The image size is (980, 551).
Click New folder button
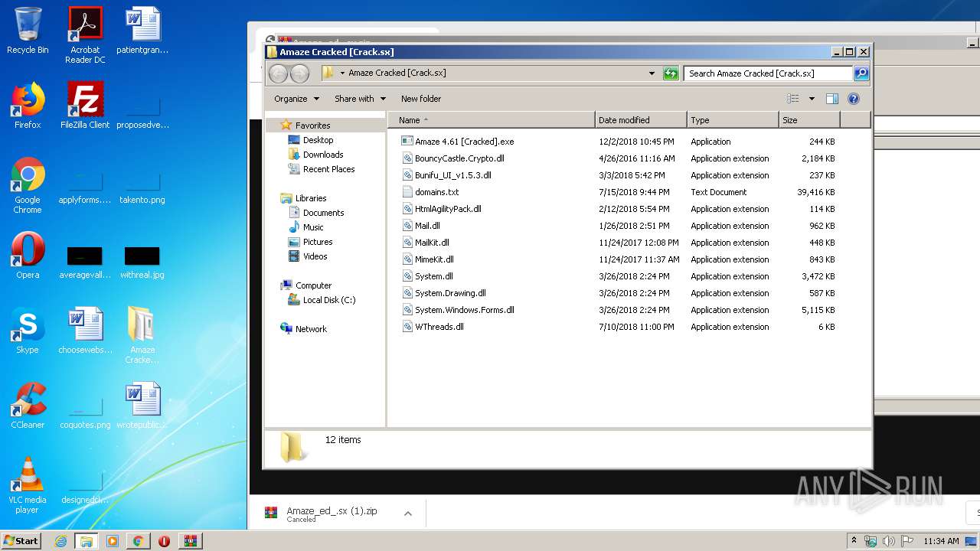pyautogui.click(x=421, y=99)
